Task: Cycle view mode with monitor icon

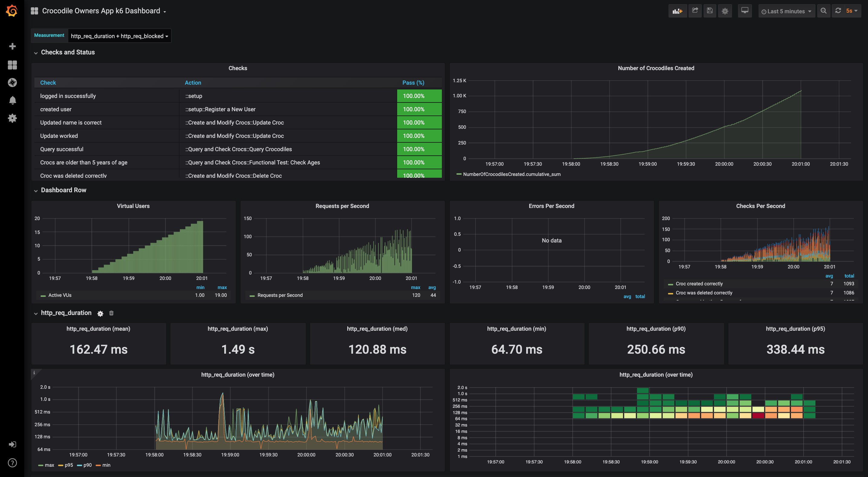Action: pos(745,11)
